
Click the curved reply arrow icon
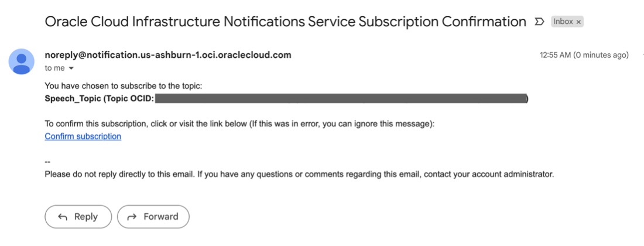(x=63, y=217)
